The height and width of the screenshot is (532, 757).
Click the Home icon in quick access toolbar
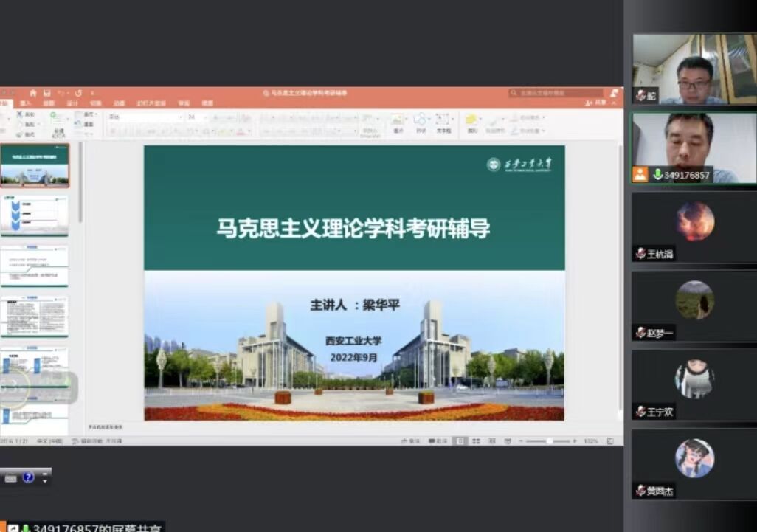pyautogui.click(x=32, y=93)
